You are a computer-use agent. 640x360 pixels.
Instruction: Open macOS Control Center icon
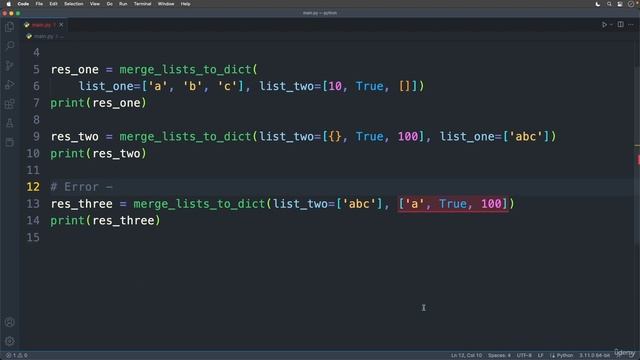point(620,4)
